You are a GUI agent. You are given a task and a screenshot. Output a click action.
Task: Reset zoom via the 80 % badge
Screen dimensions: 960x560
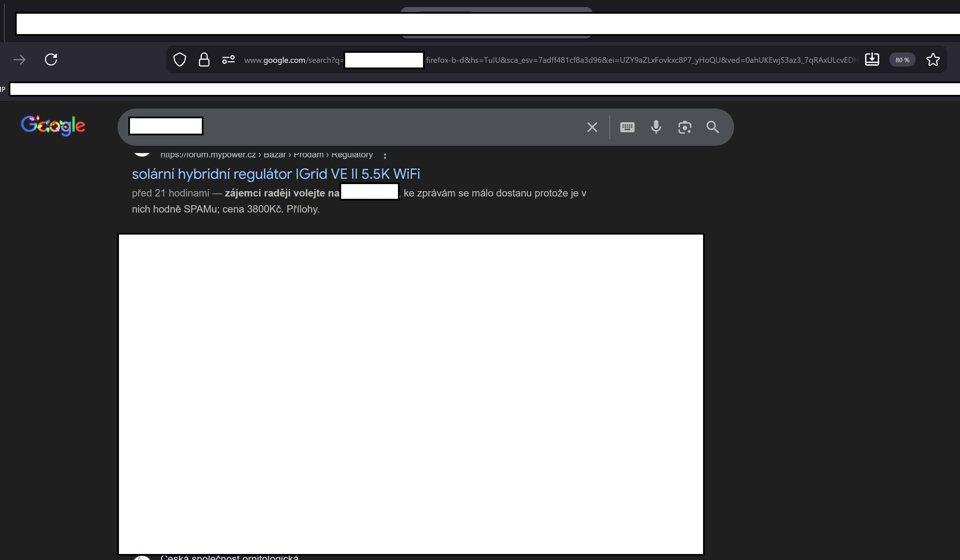902,60
